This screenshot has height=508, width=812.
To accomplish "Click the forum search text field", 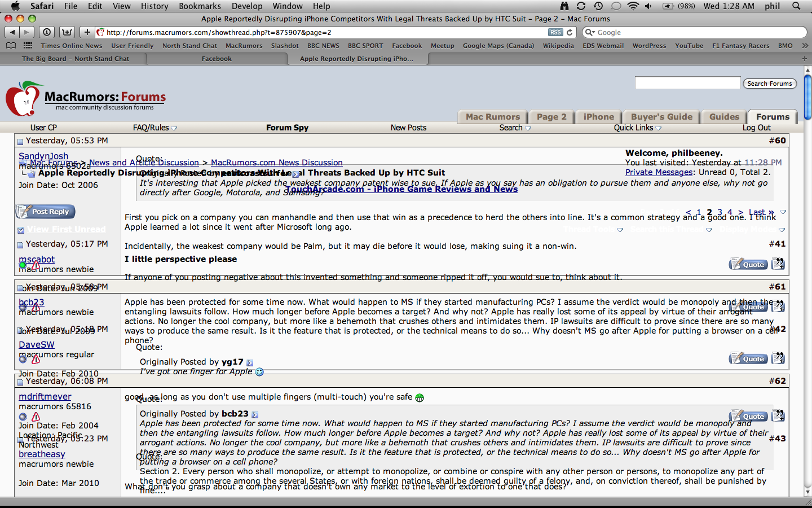I will (687, 83).
